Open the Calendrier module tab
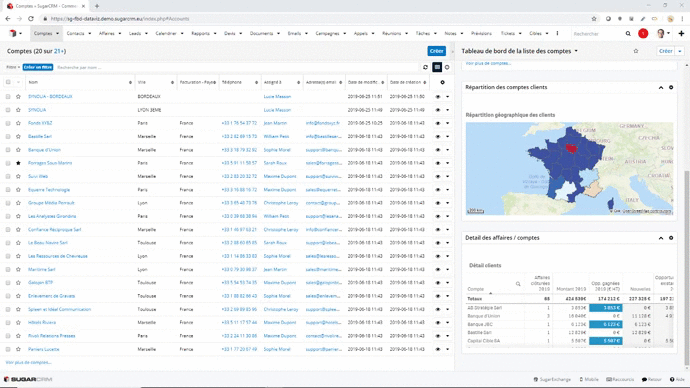Screen dimensions: 690x388 point(166,33)
